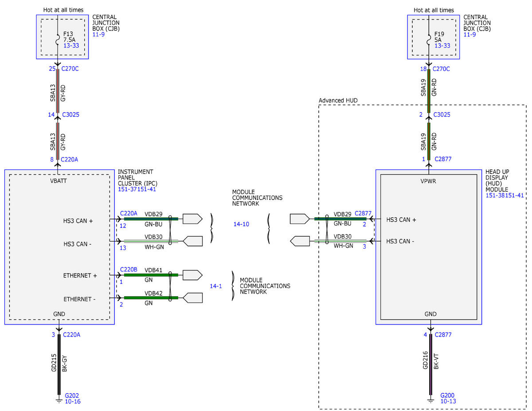The width and height of the screenshot is (532, 411).
Task: Follow the 151-37151-41 Instrument Panel Cluster link
Action: (137, 189)
